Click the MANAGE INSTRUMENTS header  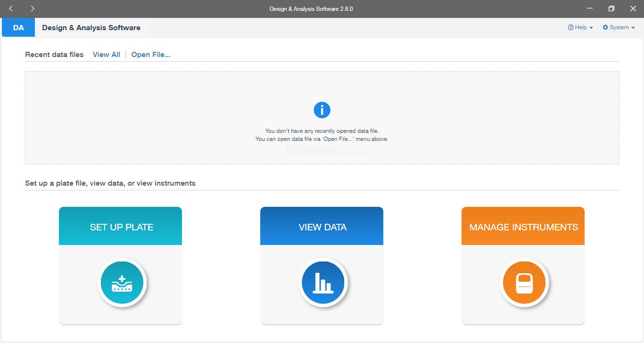(523, 226)
